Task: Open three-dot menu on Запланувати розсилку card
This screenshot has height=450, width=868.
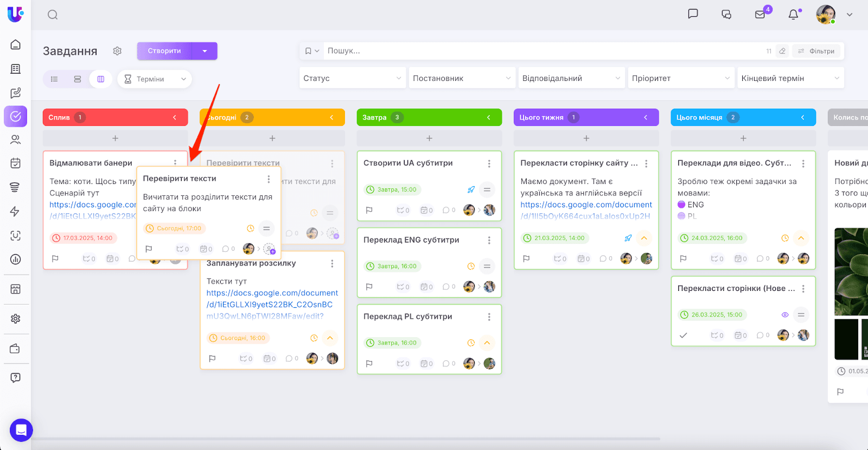Action: tap(332, 263)
